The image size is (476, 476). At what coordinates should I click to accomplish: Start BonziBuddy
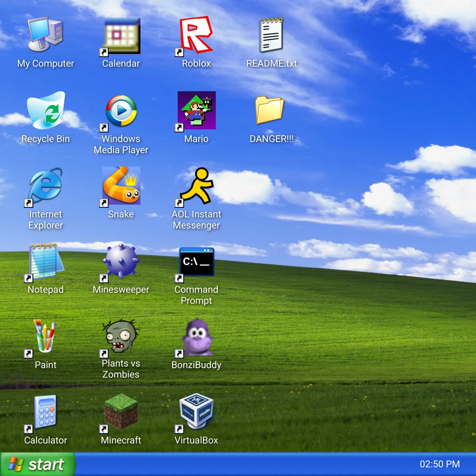pyautogui.click(x=196, y=337)
